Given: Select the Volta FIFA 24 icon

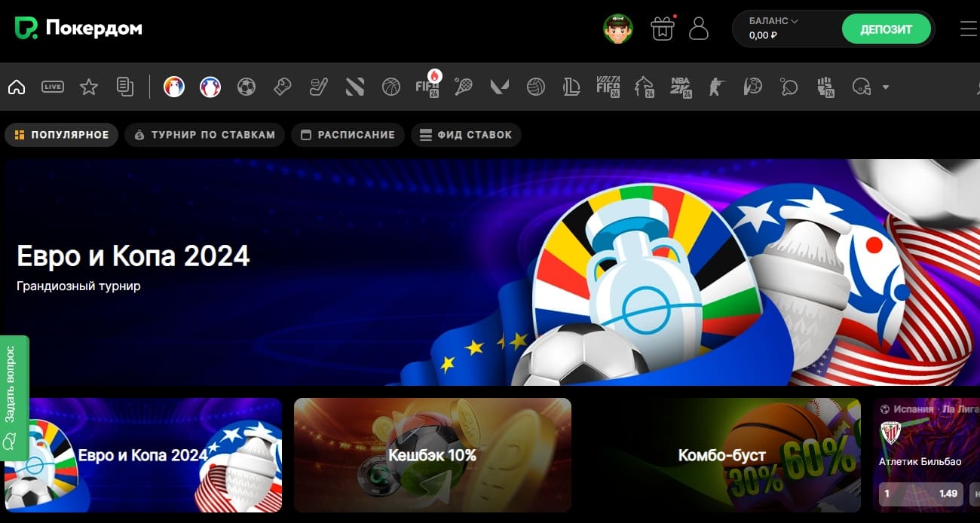Looking at the screenshot, I should pos(608,87).
